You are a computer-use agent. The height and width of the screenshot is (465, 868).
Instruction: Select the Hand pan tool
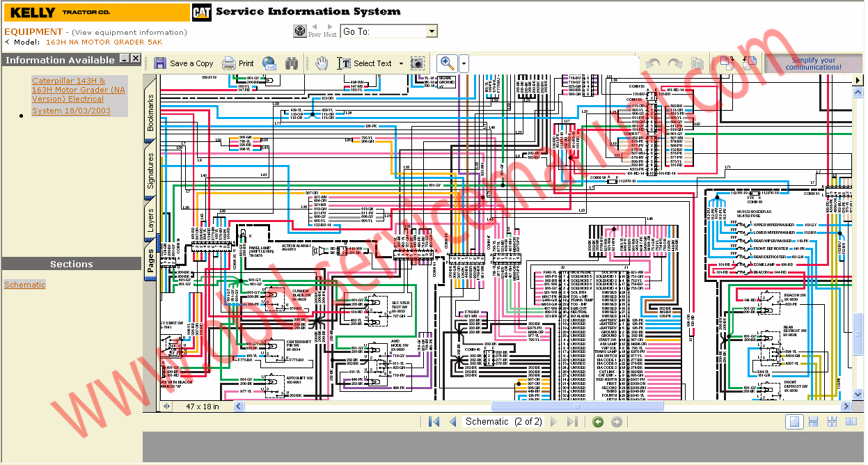coord(321,63)
